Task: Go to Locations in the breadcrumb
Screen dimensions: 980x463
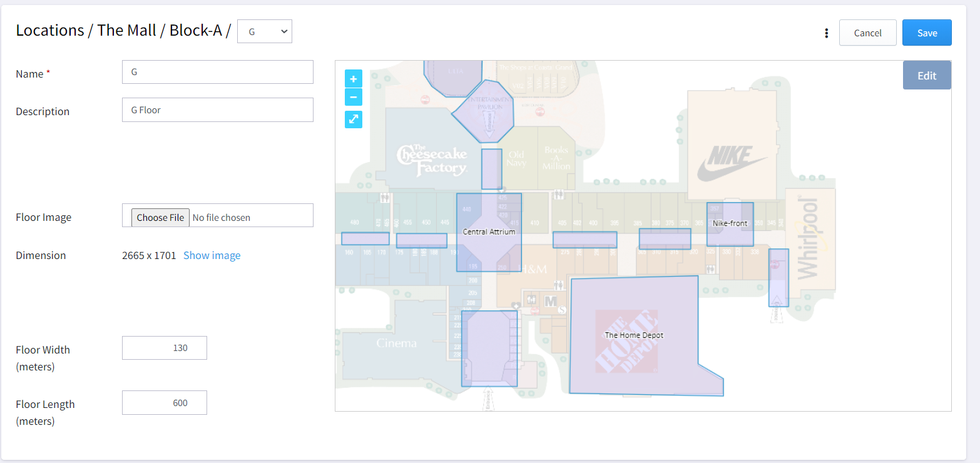Action: click(50, 31)
